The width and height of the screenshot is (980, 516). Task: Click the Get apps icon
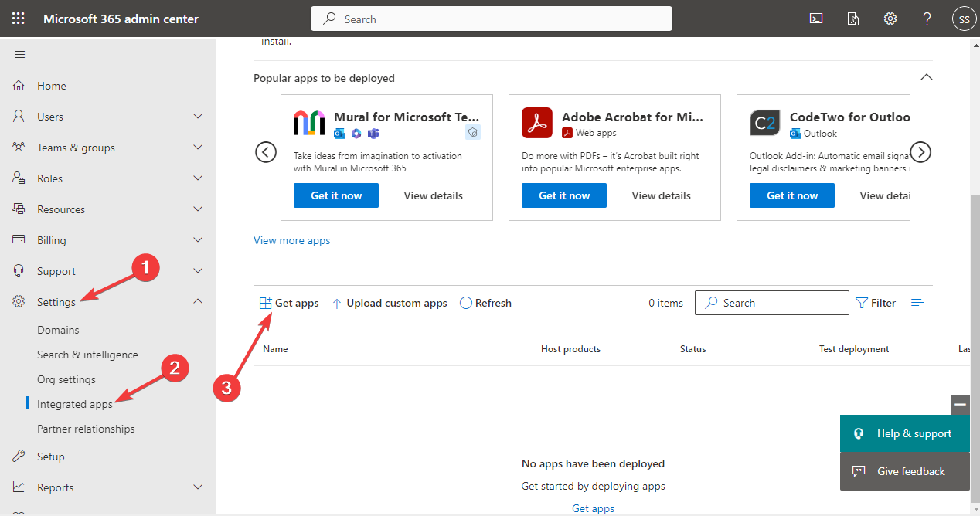point(265,302)
